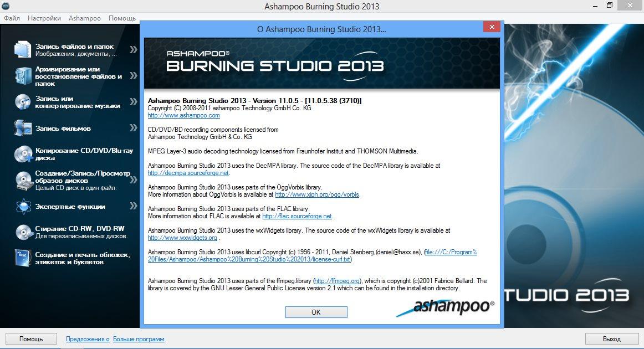Click the Burn Files and Folders icon
Image resolution: width=644 pixels, height=349 pixels.
coord(23,49)
